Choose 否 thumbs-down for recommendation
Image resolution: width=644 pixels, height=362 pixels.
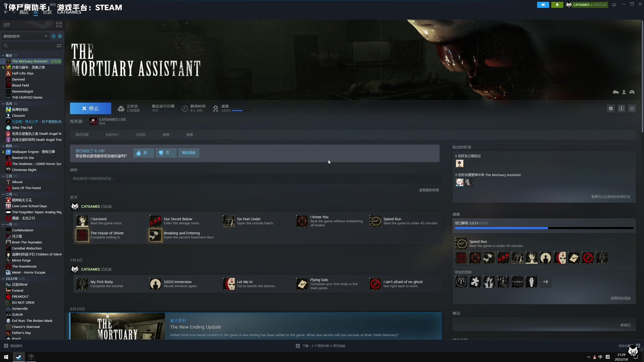(166, 153)
